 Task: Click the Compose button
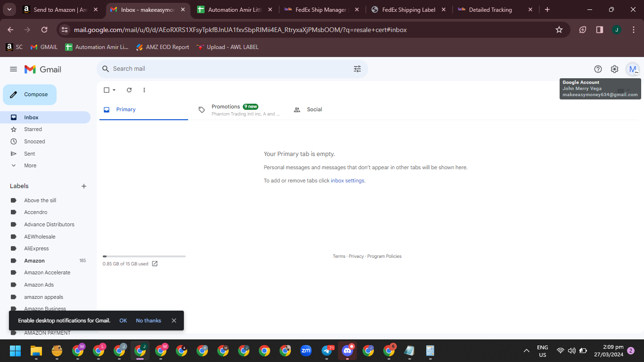pos(30,95)
